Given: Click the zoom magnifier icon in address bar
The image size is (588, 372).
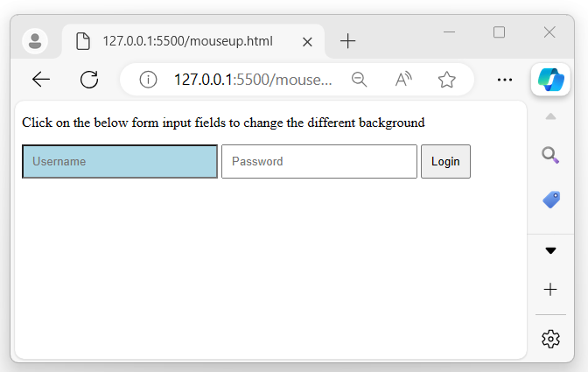Looking at the screenshot, I should click(359, 80).
